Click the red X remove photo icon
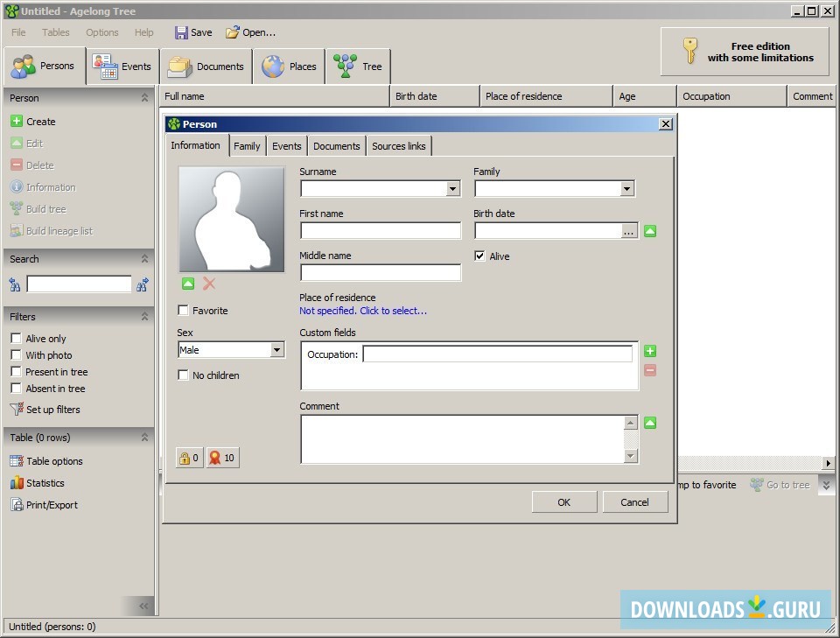The image size is (840, 638). [209, 284]
